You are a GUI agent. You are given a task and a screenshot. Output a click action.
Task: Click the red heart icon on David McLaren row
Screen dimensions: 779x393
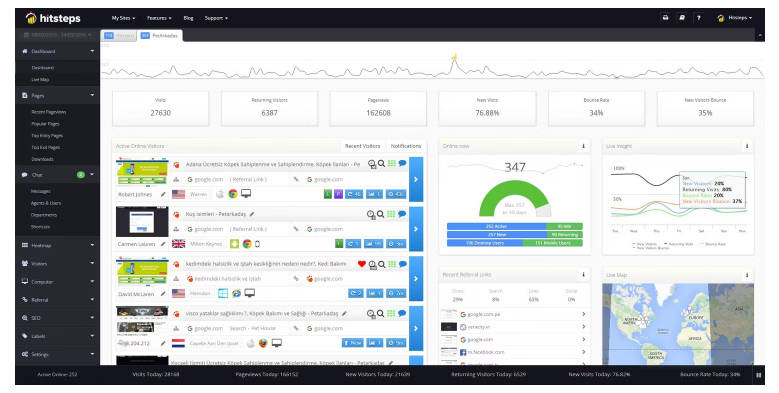pyautogui.click(x=362, y=264)
